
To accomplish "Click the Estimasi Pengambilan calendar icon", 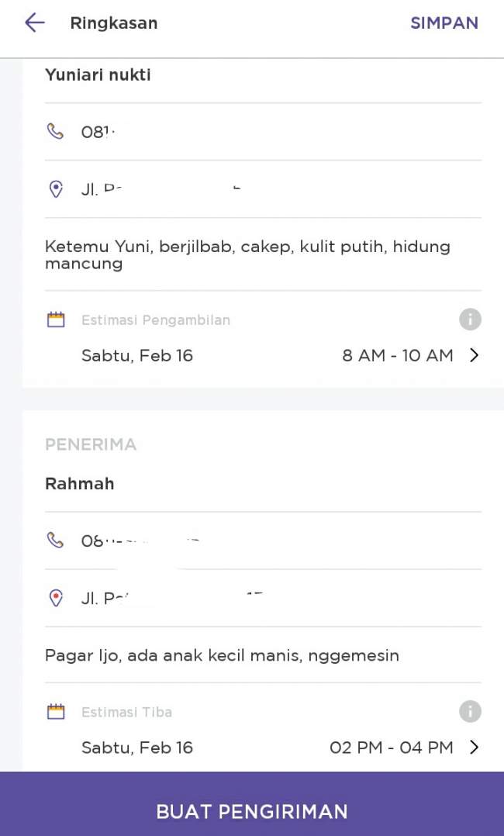I will (x=56, y=320).
